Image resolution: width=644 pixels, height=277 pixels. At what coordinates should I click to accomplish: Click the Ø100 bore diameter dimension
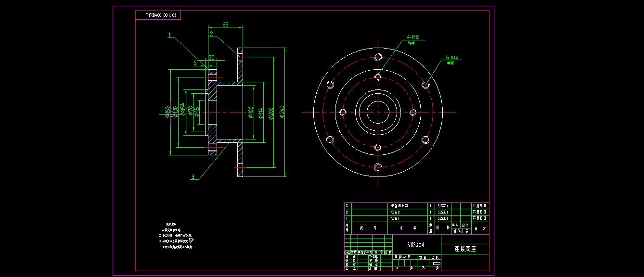pos(251,113)
